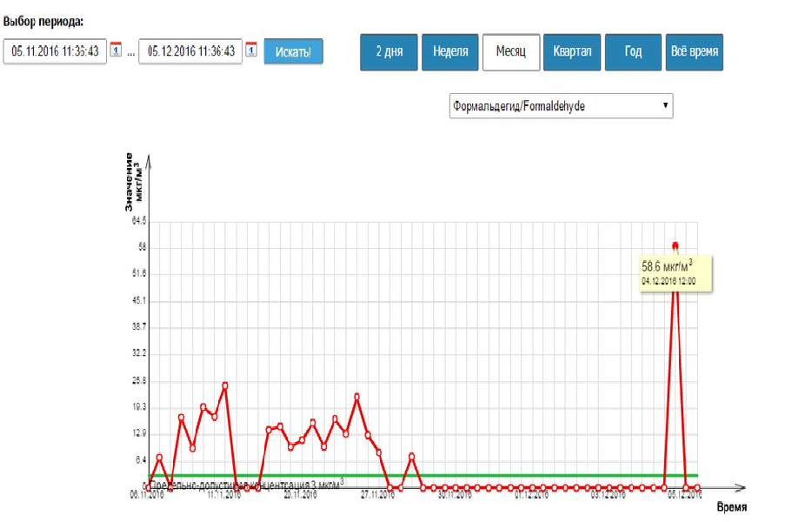Select the Месяц period button

(511, 51)
